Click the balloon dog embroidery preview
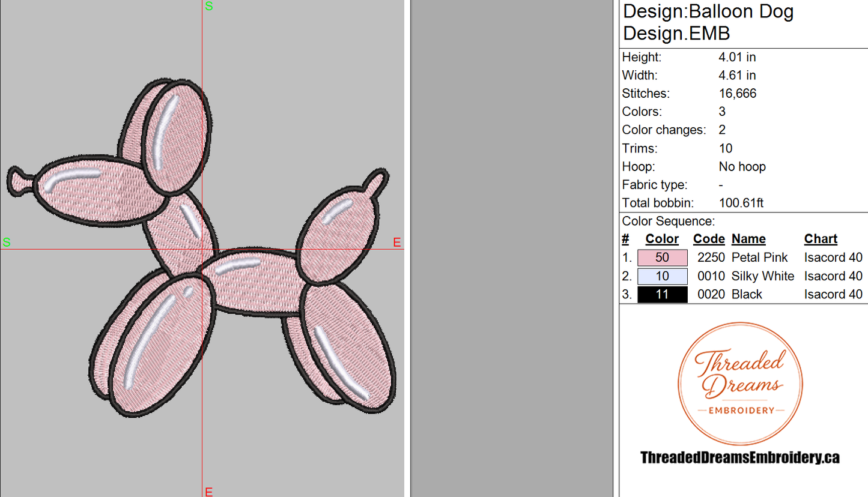The height and width of the screenshot is (497, 868). coord(202,248)
